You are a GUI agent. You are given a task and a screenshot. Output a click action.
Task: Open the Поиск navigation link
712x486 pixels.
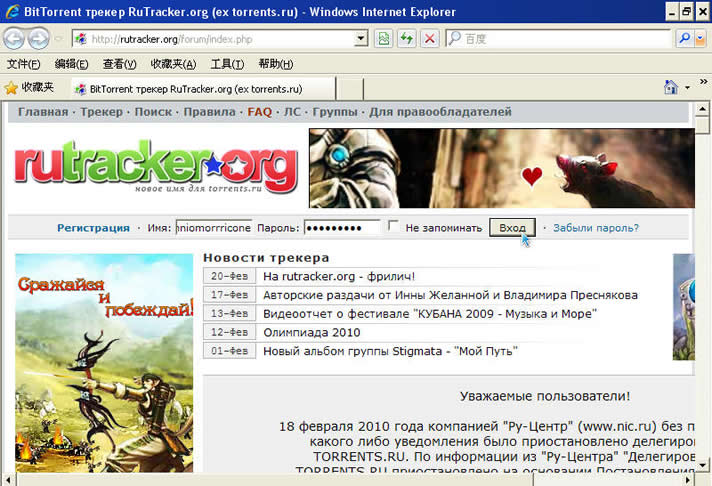[x=153, y=112]
